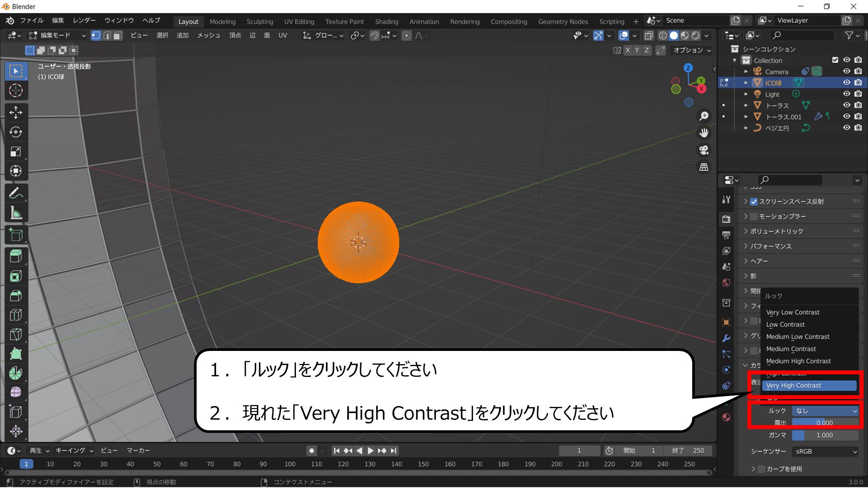
Task: Open the レンダー menu
Action: point(84,20)
